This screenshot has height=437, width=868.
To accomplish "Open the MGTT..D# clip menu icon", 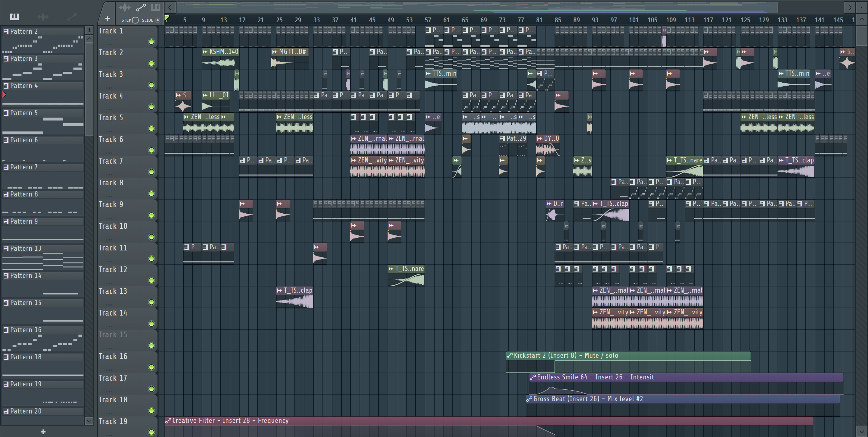I will pos(275,52).
